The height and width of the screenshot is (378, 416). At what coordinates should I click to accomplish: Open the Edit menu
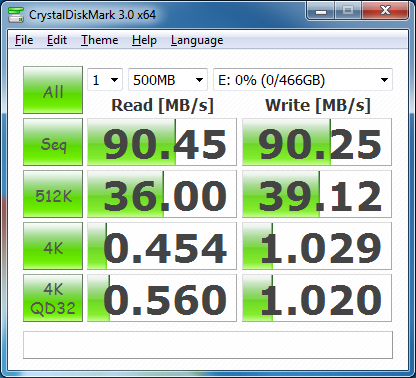coord(57,40)
